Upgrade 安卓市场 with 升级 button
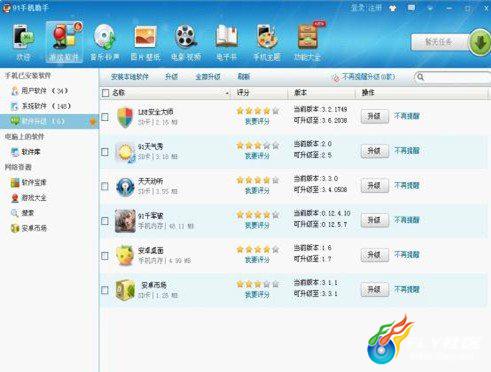The width and height of the screenshot is (491, 372). (x=375, y=290)
